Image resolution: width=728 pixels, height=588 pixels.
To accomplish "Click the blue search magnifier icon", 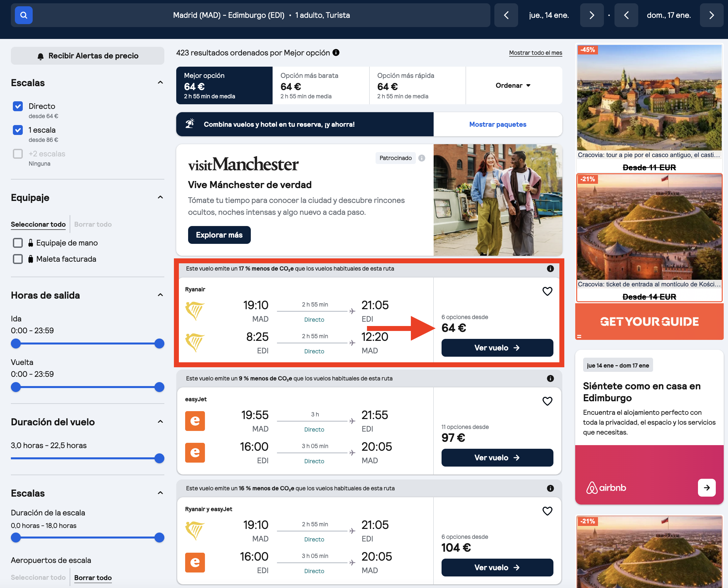I will (x=24, y=15).
